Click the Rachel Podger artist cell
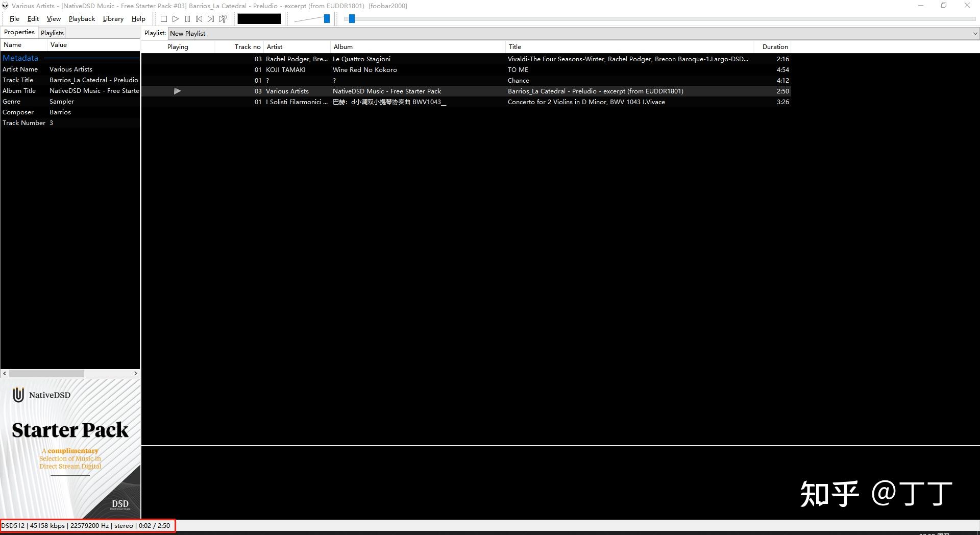Image resolution: width=980 pixels, height=535 pixels. (297, 59)
